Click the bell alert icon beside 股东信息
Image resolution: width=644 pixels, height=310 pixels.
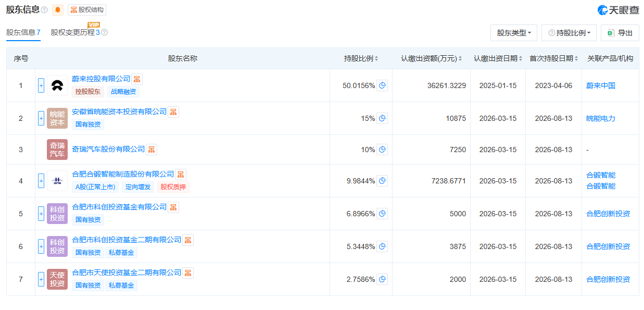(x=58, y=9)
